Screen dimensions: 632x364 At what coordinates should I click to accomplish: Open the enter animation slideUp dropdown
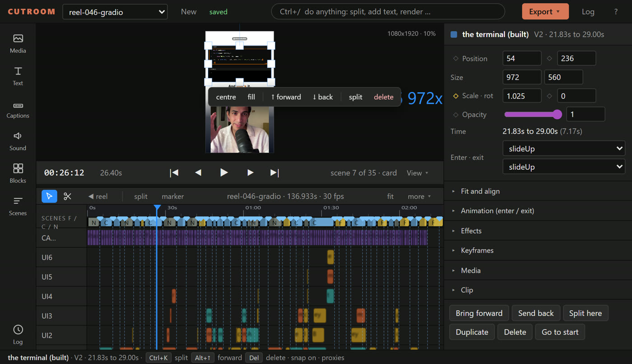(564, 148)
